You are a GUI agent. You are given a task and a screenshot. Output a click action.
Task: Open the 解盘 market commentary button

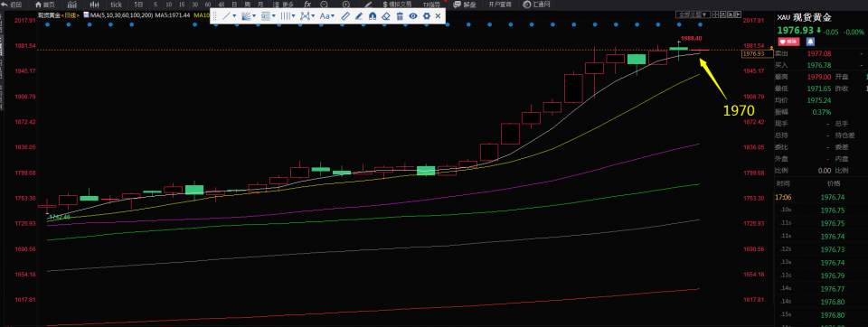tap(465, 5)
